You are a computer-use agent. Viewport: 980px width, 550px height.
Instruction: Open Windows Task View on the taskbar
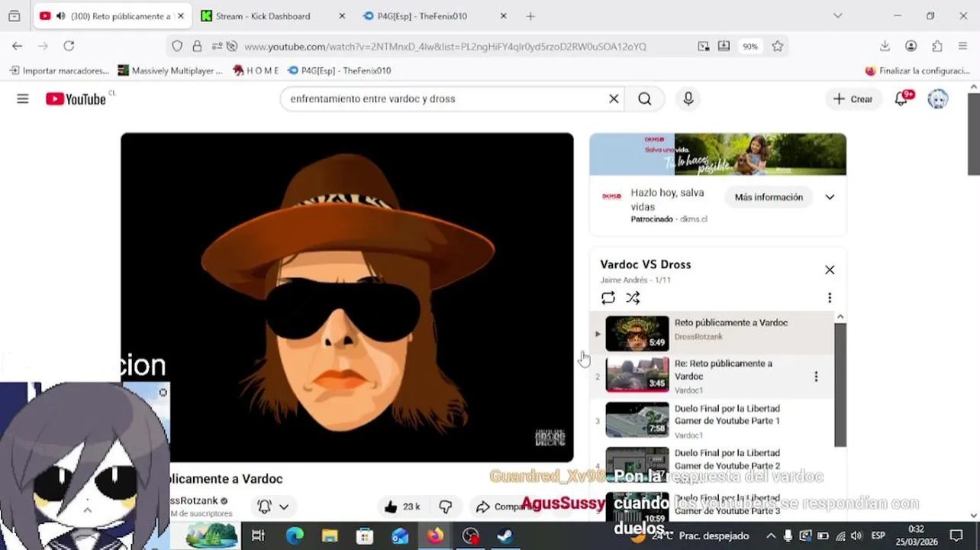click(x=258, y=535)
